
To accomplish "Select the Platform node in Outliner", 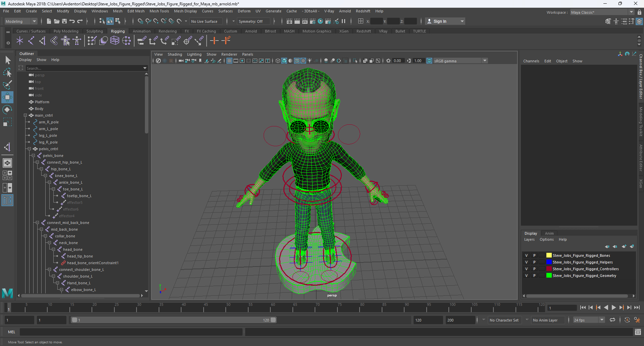I will [x=42, y=102].
